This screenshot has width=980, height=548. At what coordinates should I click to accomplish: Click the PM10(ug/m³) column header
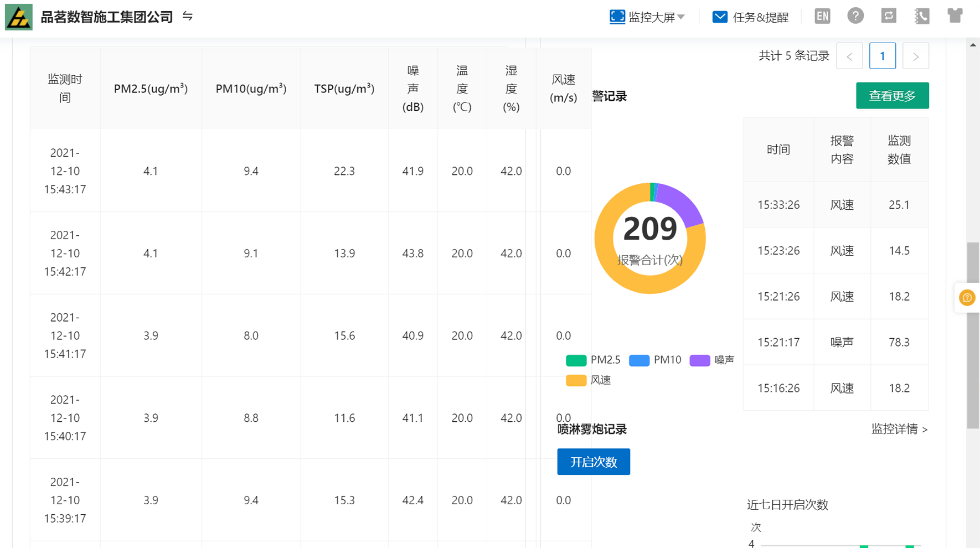pyautogui.click(x=251, y=89)
